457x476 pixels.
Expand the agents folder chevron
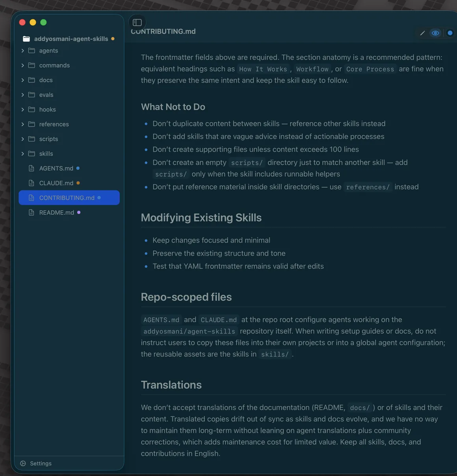pyautogui.click(x=22, y=50)
